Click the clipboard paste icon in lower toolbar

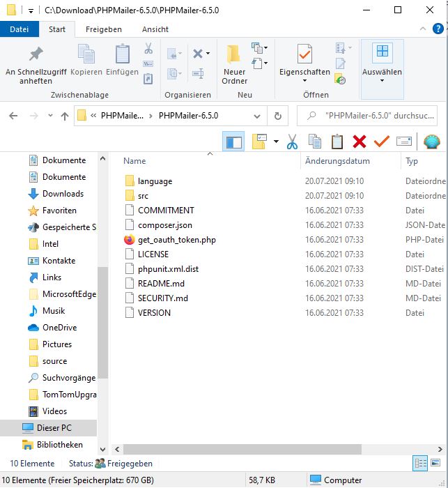[x=337, y=142]
